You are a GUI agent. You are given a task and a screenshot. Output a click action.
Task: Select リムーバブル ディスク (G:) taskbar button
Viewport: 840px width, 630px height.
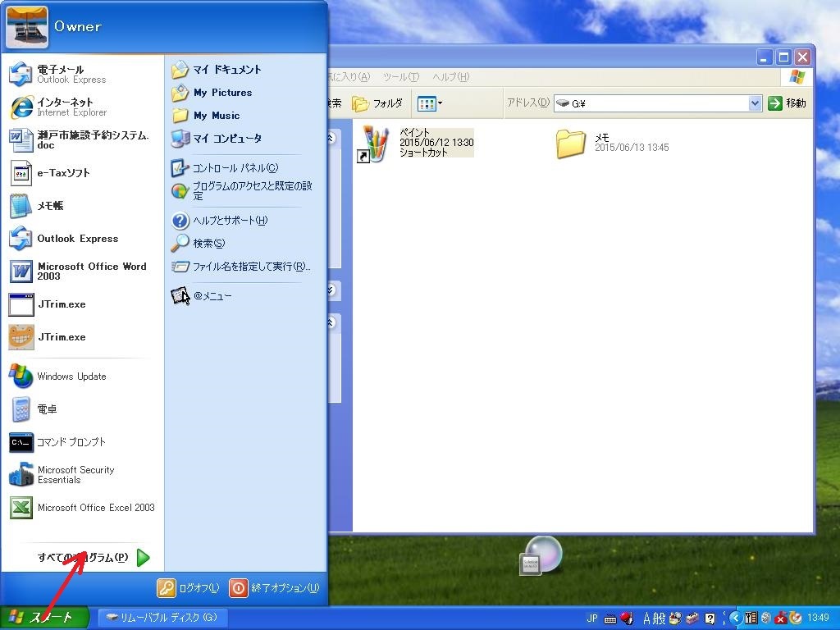163,618
